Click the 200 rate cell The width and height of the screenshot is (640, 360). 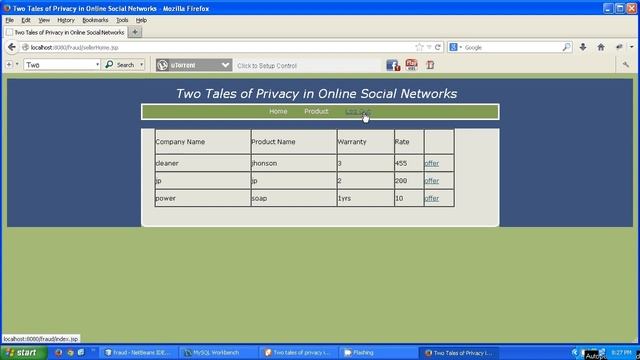tap(409, 181)
